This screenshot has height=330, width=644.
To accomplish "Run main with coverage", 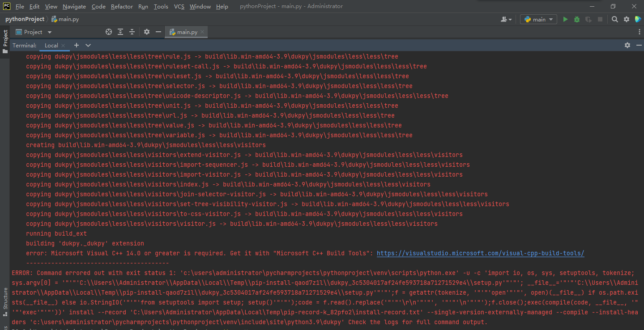I will point(589,19).
